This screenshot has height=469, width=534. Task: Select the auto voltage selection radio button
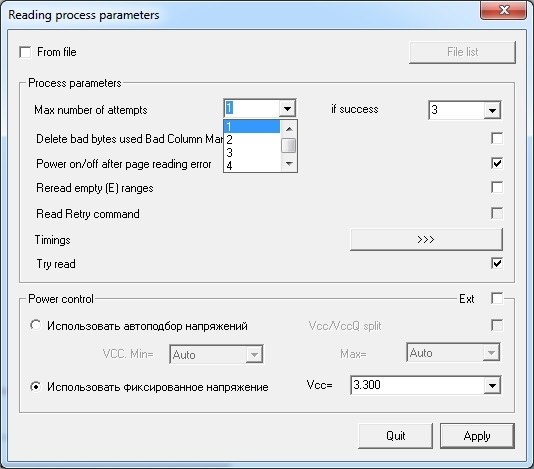pyautogui.click(x=35, y=325)
